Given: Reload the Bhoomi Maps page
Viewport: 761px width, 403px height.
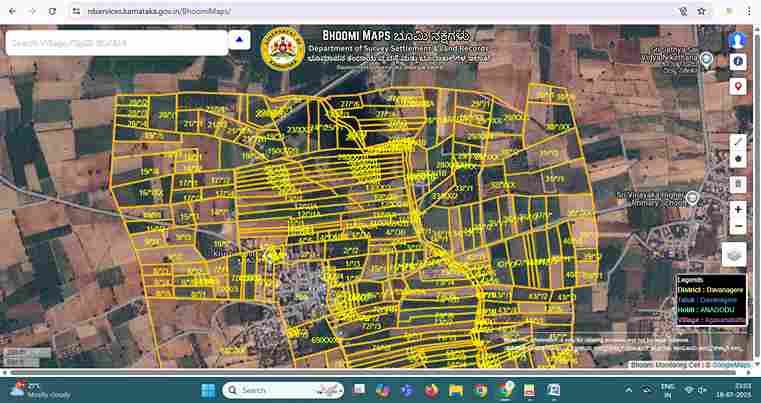Looking at the screenshot, I should (x=52, y=11).
